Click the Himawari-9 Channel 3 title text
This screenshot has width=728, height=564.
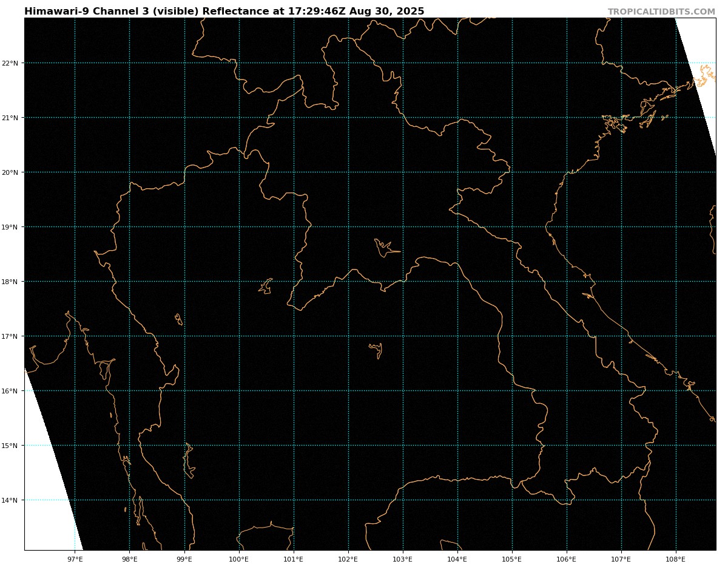pos(224,12)
